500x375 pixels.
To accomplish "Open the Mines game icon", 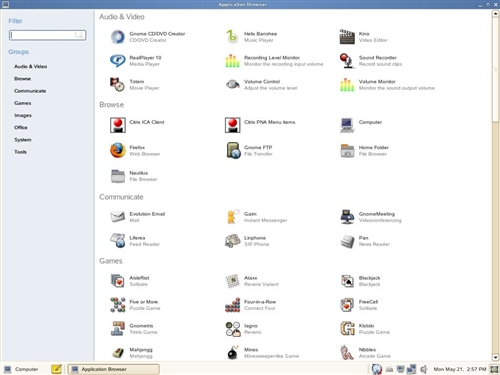I will pos(232,353).
